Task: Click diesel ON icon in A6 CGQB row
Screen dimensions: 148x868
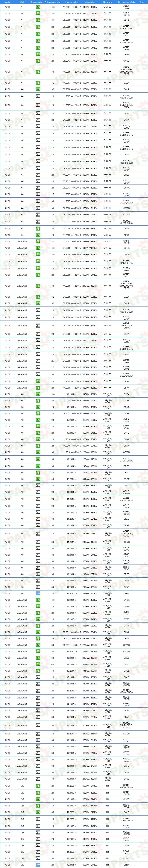Action: [38, 542]
